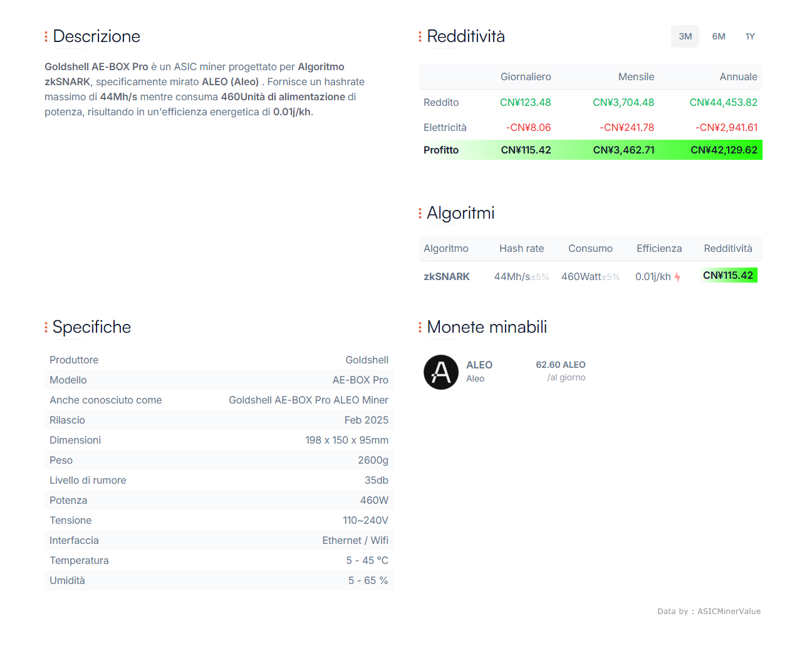Screen dimensions: 812x651
Task: Click the Modello value AE-BOX Pro
Action: (x=360, y=380)
